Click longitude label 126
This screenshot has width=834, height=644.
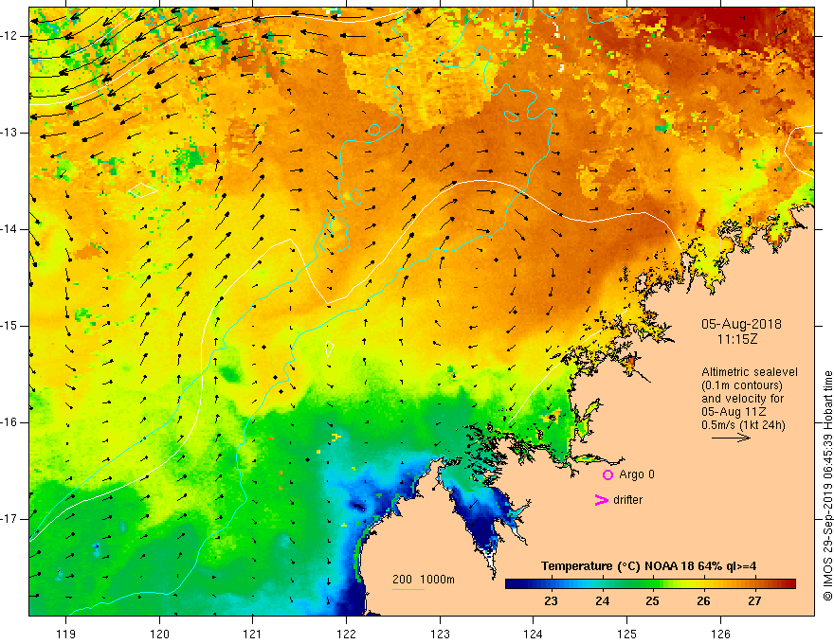point(720,634)
